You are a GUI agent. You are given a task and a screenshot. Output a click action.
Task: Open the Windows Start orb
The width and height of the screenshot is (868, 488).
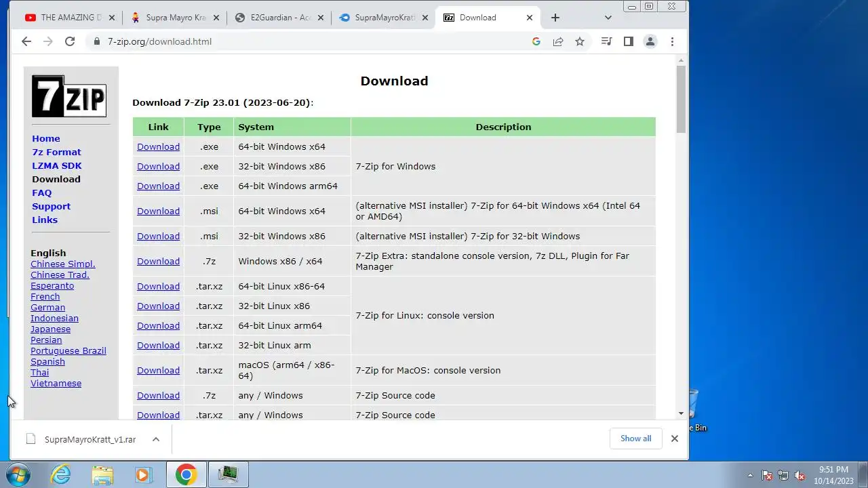coord(18,474)
